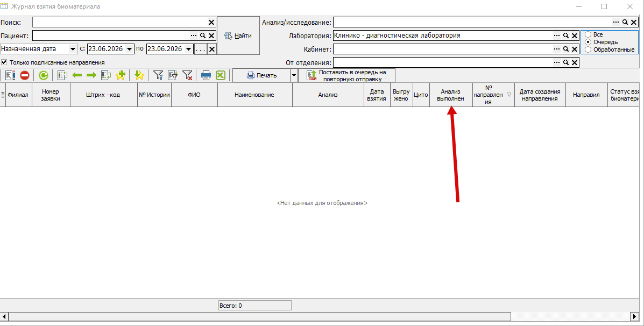Click Поставить в очередь на повторную отправку

coord(346,75)
